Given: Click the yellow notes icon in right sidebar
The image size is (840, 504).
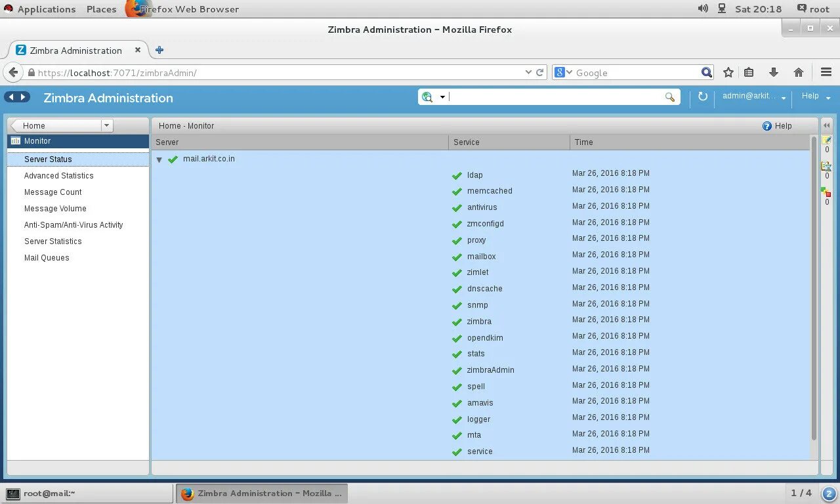Looking at the screenshot, I should [827, 140].
